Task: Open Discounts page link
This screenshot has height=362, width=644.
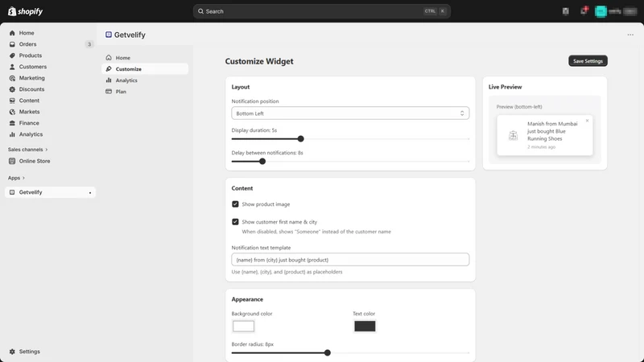Action: click(31, 89)
